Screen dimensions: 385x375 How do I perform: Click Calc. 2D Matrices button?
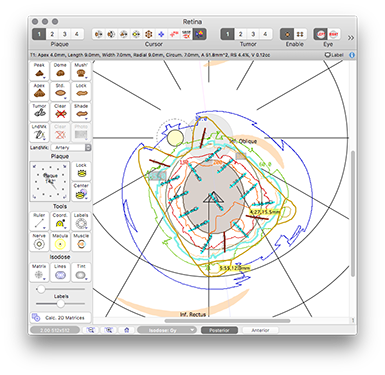point(60,318)
